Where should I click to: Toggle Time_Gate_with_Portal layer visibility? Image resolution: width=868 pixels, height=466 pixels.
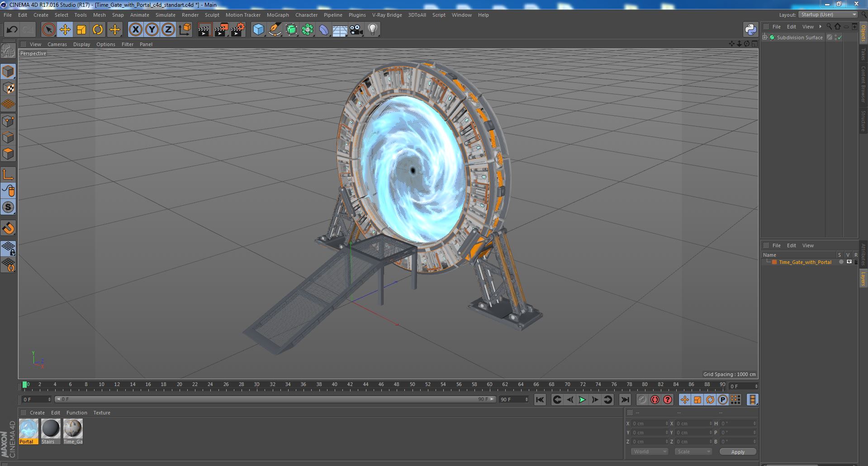pyautogui.click(x=849, y=262)
